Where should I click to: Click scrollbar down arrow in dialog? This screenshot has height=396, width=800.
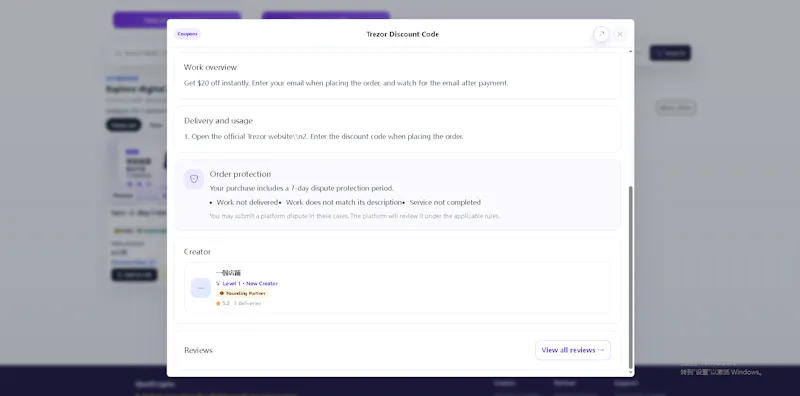coord(631,373)
